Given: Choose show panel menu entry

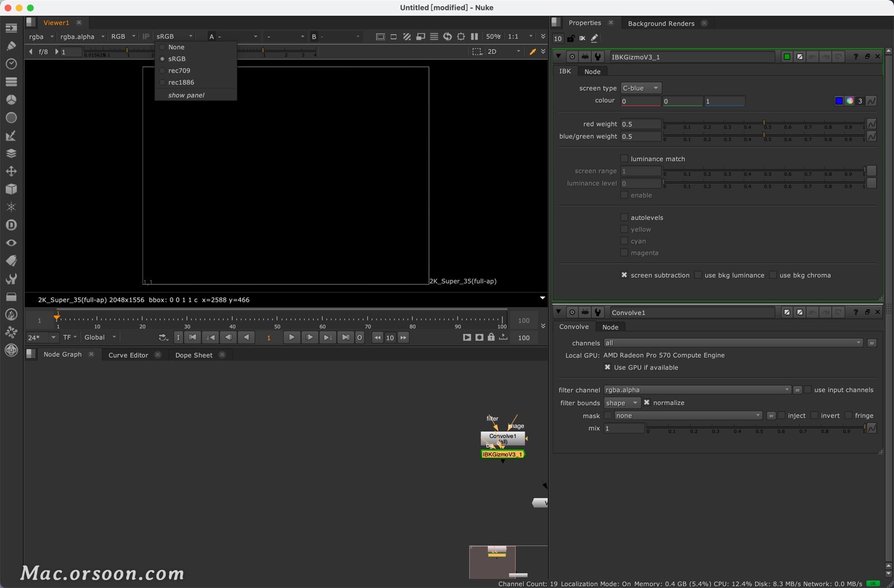Looking at the screenshot, I should click(186, 95).
